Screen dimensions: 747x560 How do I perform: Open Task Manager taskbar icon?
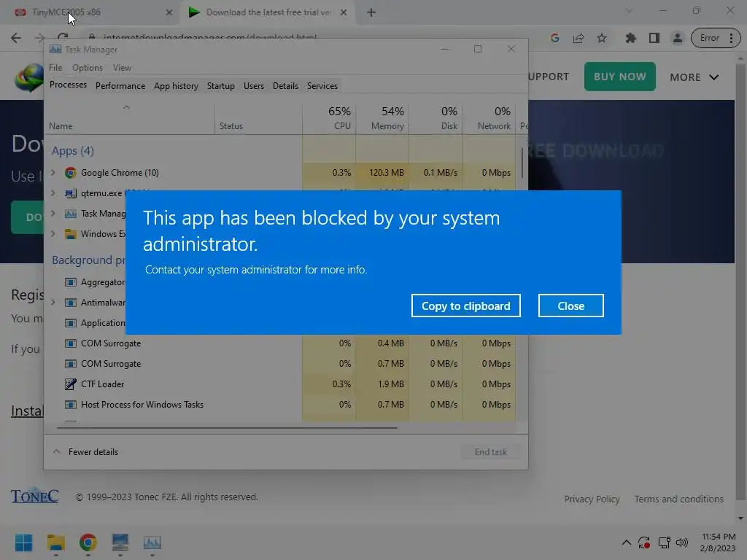click(x=152, y=542)
